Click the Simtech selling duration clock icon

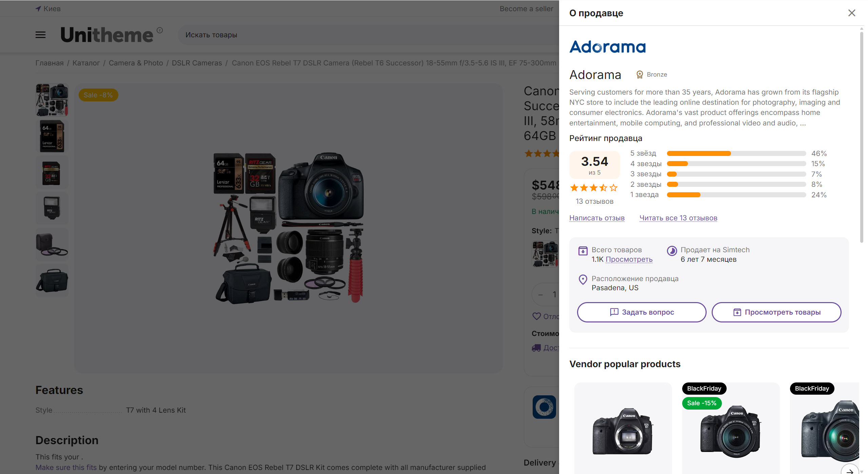pos(672,251)
